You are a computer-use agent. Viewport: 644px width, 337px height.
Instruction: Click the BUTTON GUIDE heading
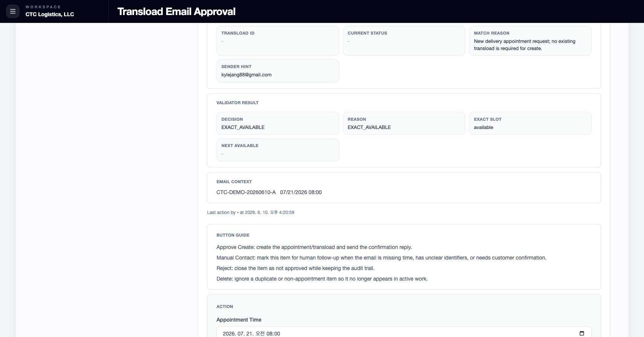[x=233, y=235]
